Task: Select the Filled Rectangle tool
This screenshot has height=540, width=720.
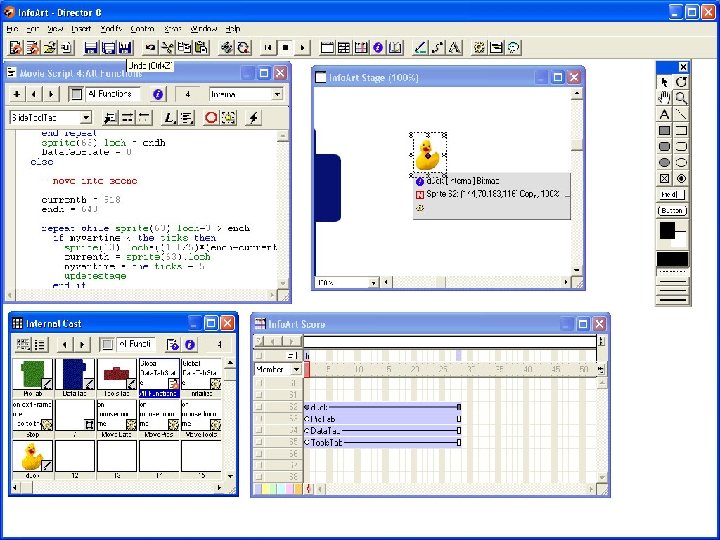Action: (664, 130)
